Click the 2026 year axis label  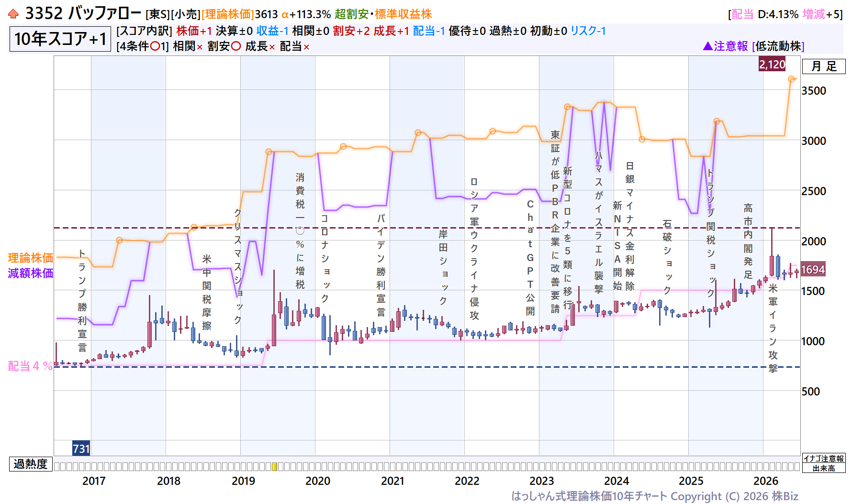(766, 481)
